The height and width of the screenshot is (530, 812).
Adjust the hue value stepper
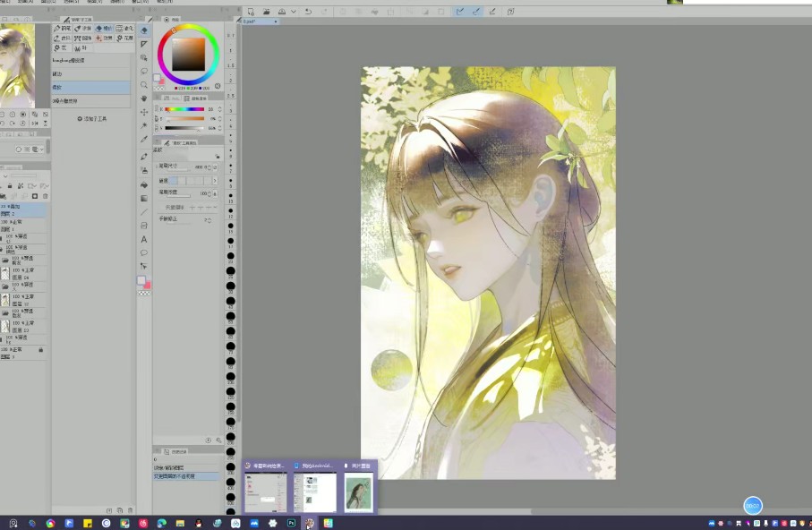coord(219,109)
